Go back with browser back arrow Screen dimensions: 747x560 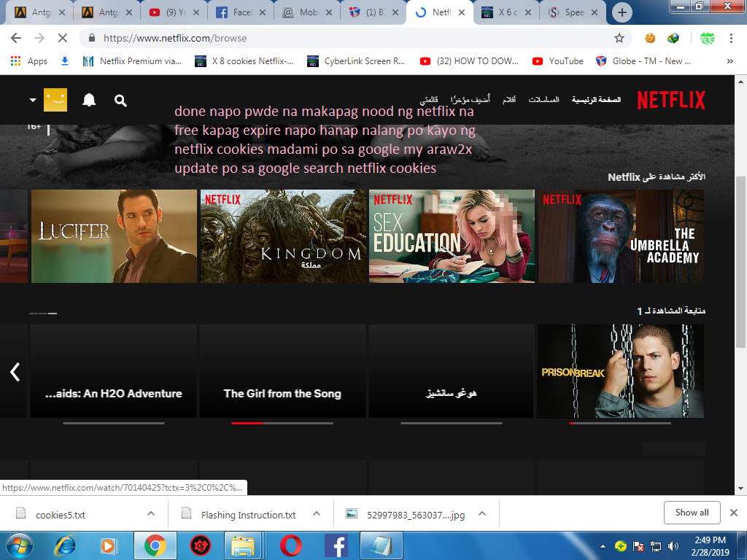pyautogui.click(x=16, y=38)
